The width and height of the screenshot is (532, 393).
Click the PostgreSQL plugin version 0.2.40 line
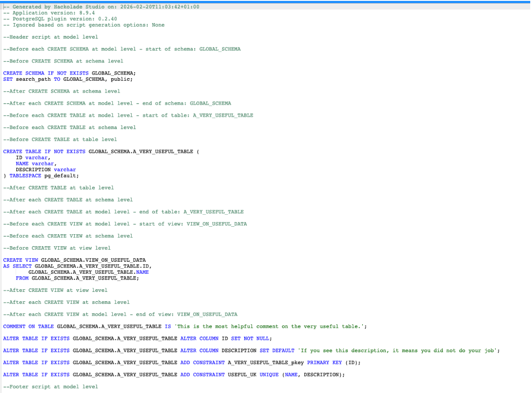click(55, 19)
